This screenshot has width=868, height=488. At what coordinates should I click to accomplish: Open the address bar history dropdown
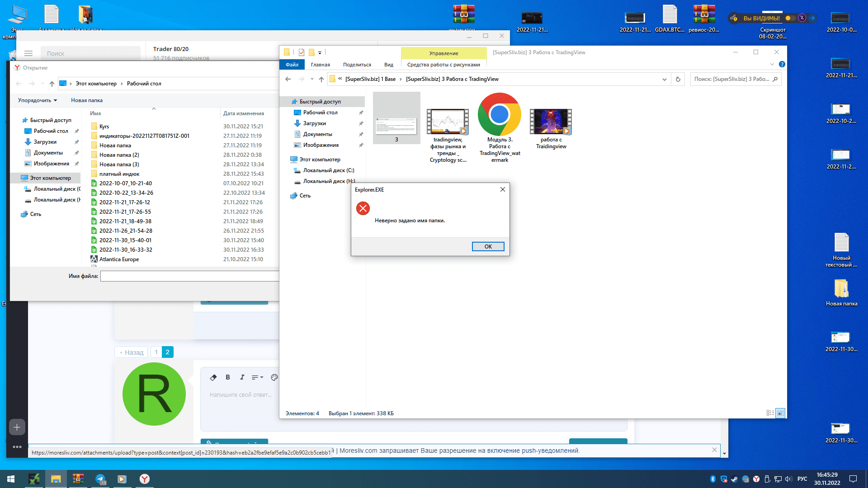coord(664,79)
